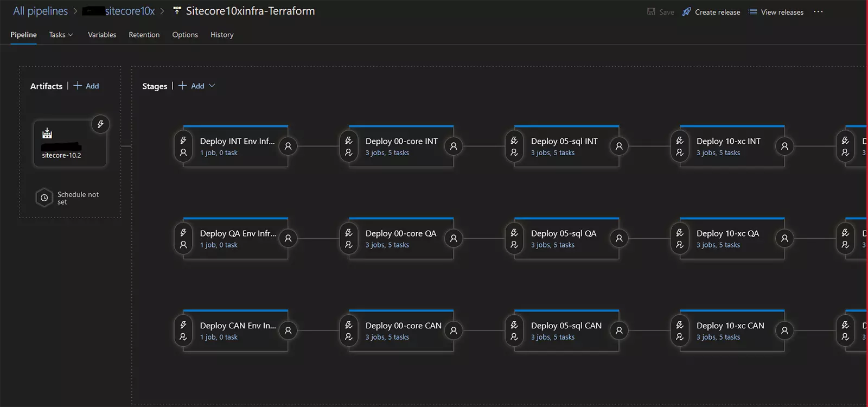Open pre-deployment conditions for Deploy 00-core QA
The image size is (868, 407).
click(349, 239)
